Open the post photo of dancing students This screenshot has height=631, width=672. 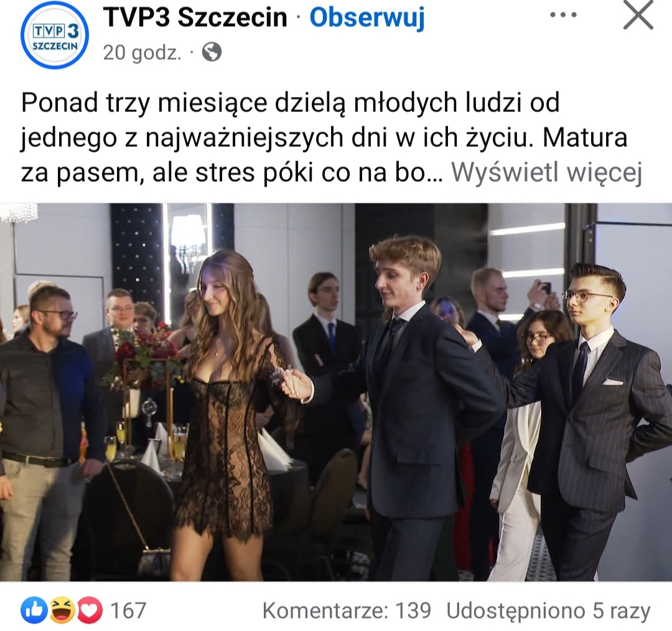pos(336,392)
